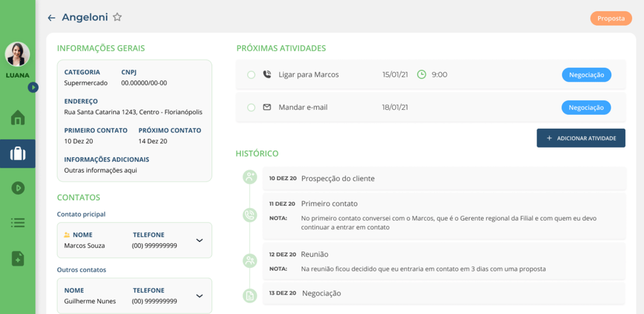Click the Rua Santa Catarina address
Screen dimensions: 644x314
click(133, 112)
